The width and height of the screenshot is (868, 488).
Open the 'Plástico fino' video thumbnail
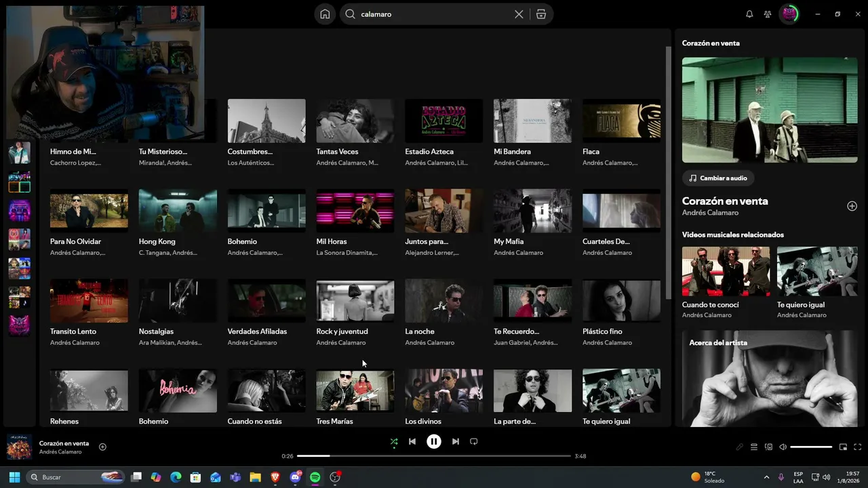[x=621, y=301]
